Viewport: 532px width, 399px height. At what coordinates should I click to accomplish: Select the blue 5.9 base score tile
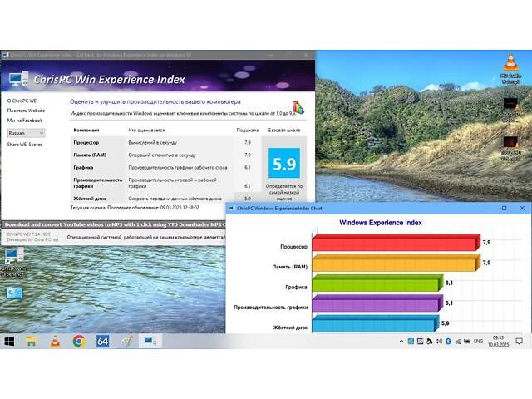click(284, 163)
